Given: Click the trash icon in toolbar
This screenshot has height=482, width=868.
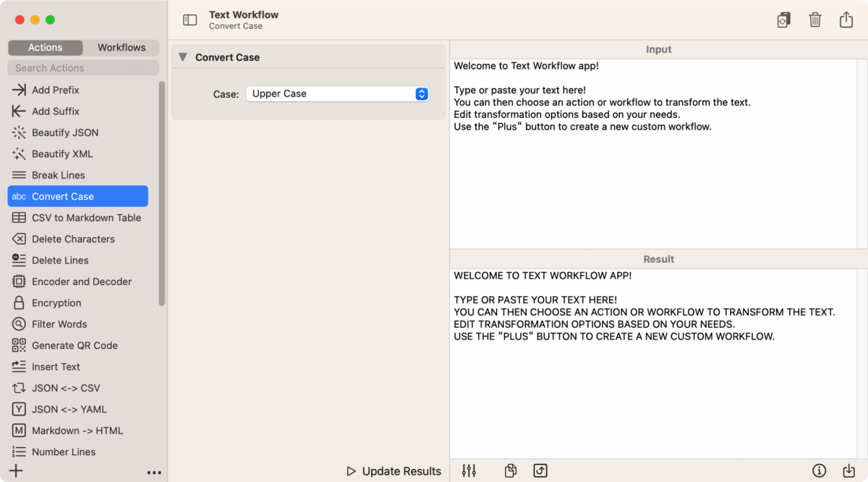Looking at the screenshot, I should 815,20.
